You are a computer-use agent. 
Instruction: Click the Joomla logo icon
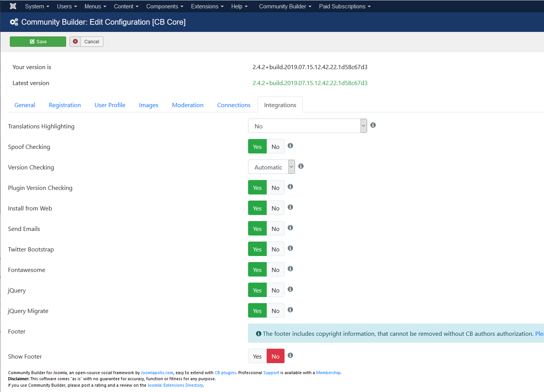point(13,6)
